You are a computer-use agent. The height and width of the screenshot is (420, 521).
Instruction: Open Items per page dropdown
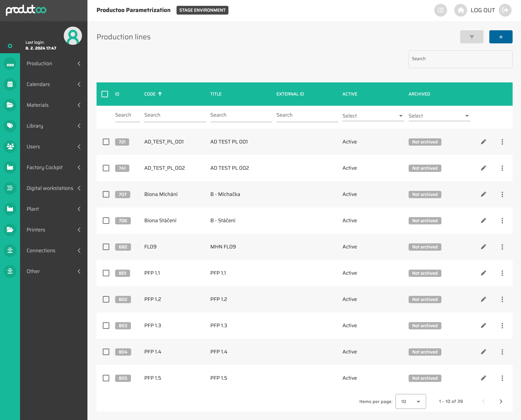tap(410, 401)
